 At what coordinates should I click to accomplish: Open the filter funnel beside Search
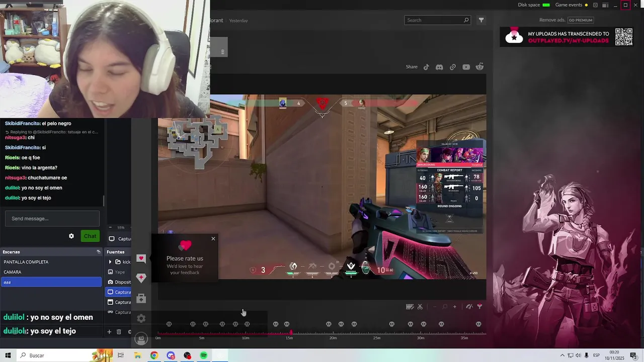pos(481,20)
